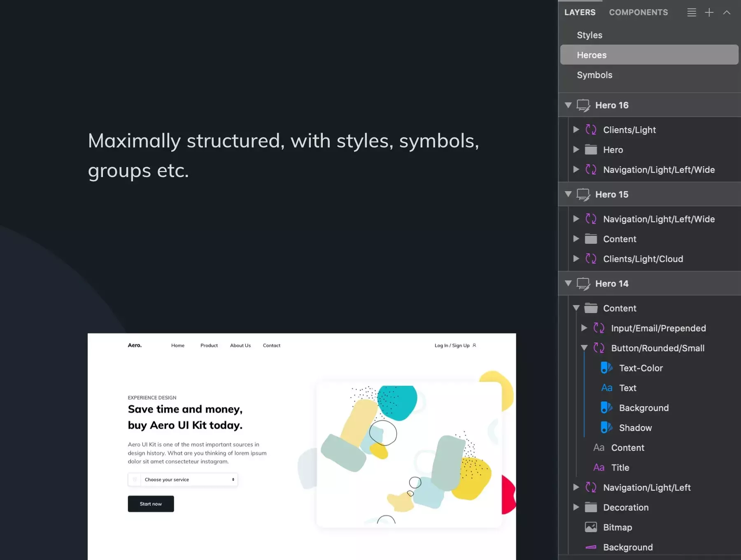Select the Heroes page

click(x=649, y=55)
